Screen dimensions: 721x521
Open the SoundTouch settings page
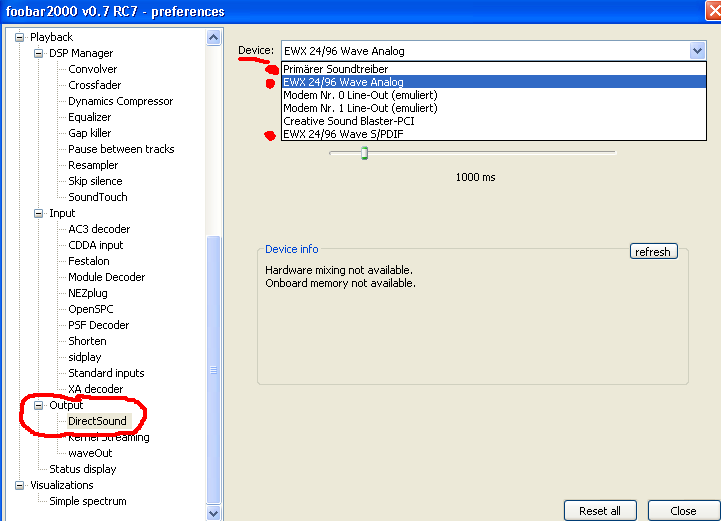[97, 197]
